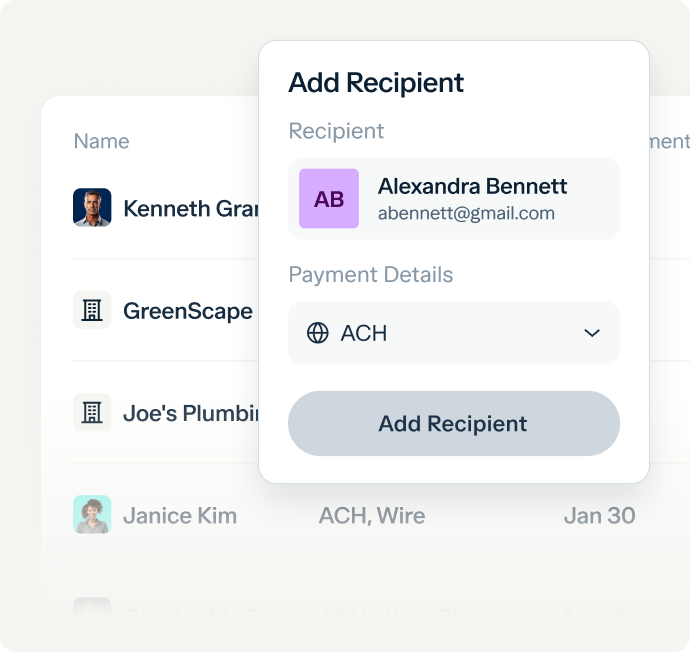Viewport: 690px width, 652px height.
Task: Select the GreenScape row name
Action: (188, 311)
